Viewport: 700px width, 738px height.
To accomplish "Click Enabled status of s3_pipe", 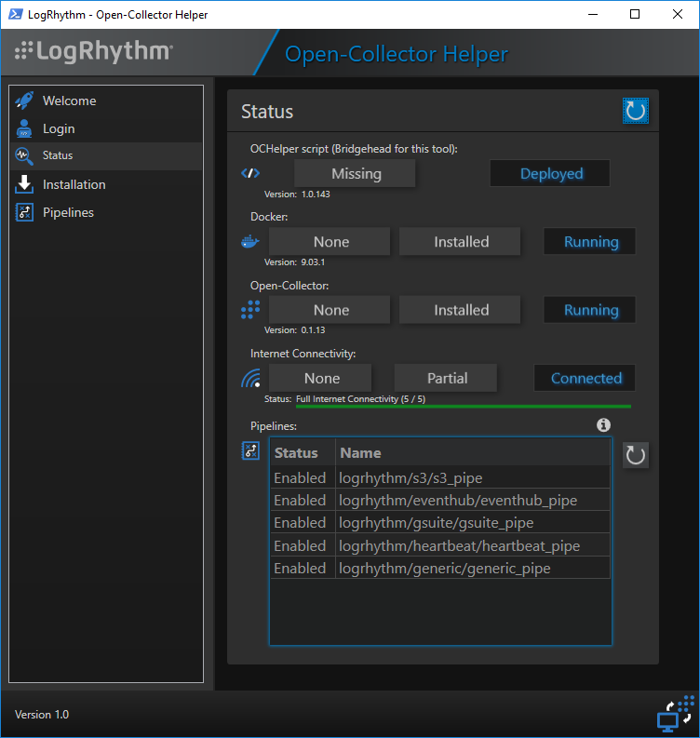I will pos(300,477).
